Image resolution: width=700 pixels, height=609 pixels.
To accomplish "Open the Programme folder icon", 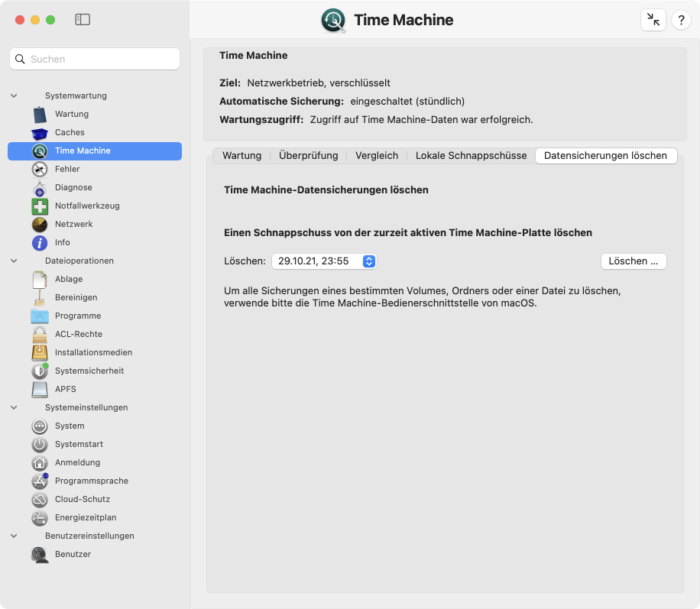I will pyautogui.click(x=40, y=316).
